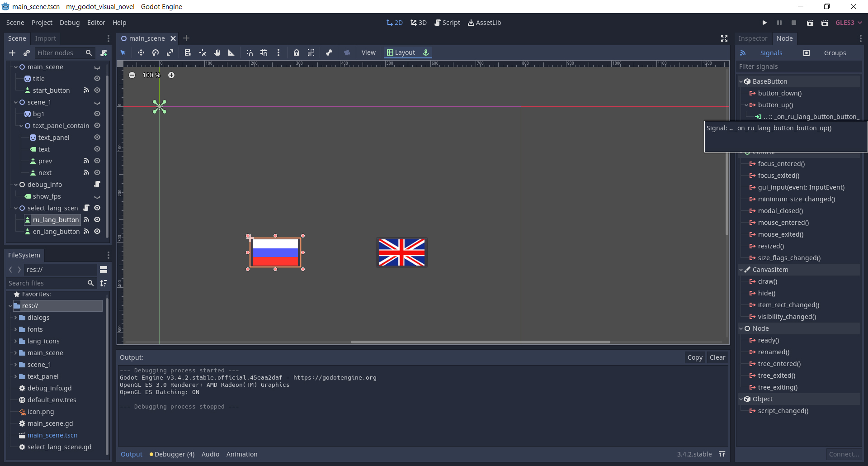Collapse the main_scene node in Scene tree
Viewport: 868px width, 466px height.
pos(16,67)
